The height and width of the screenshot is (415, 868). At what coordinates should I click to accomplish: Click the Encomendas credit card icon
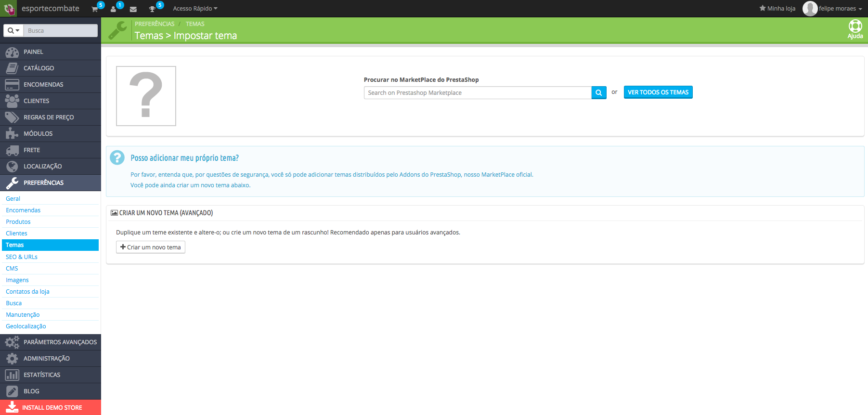12,85
